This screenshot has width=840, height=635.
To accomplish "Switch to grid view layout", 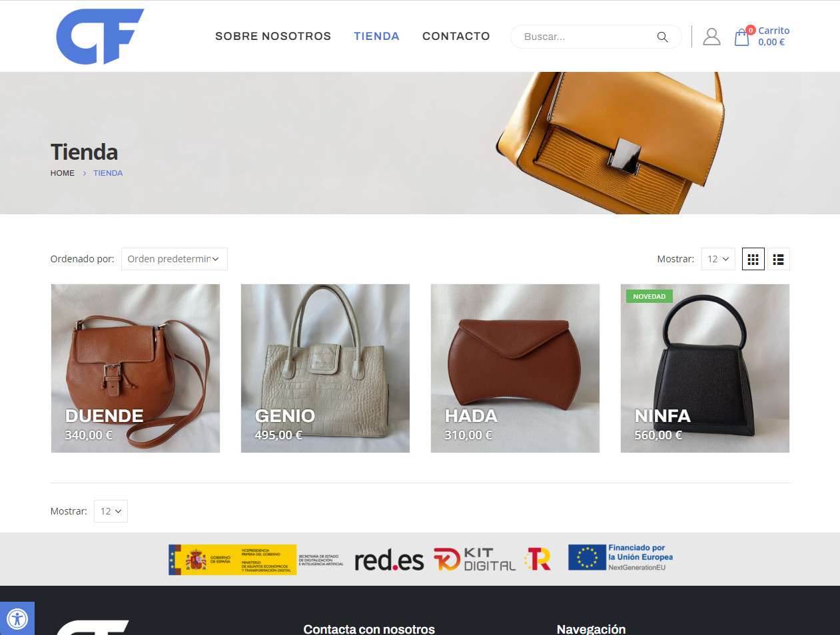I will pyautogui.click(x=753, y=259).
